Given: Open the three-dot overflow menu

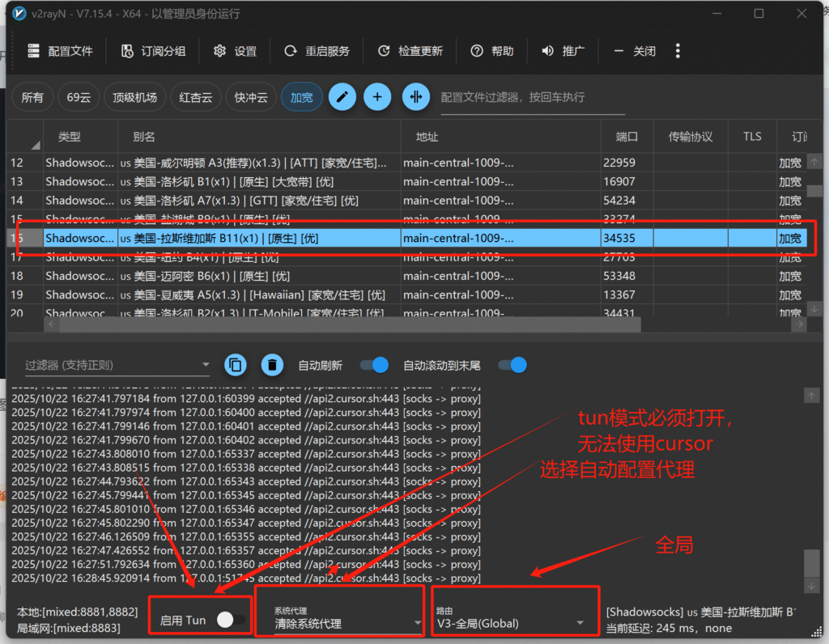Looking at the screenshot, I should point(678,50).
